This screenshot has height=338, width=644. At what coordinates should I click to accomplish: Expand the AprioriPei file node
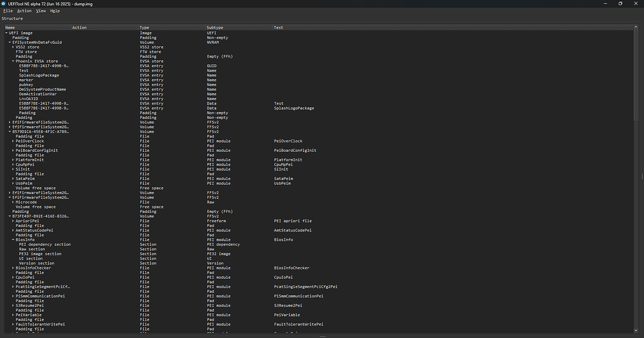point(13,221)
